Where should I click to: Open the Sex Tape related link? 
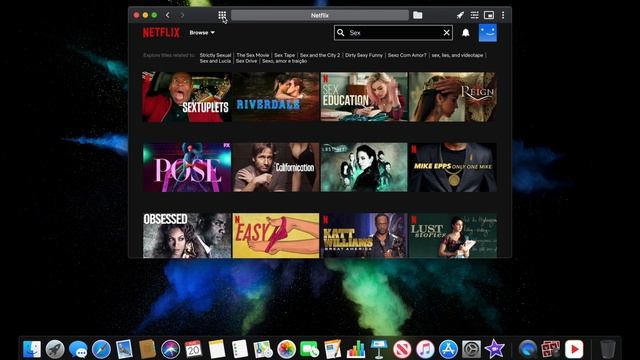(x=284, y=55)
